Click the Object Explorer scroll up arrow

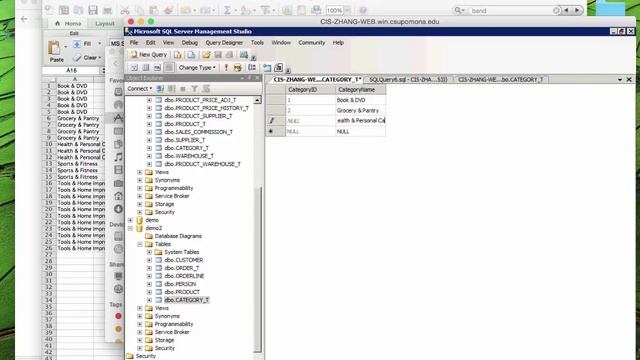pos(258,100)
